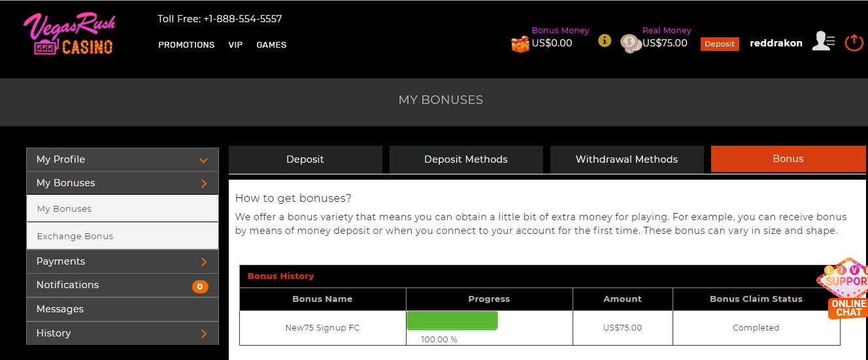The image size is (868, 360).
Task: Select the Deposit Methods tab
Action: click(465, 159)
